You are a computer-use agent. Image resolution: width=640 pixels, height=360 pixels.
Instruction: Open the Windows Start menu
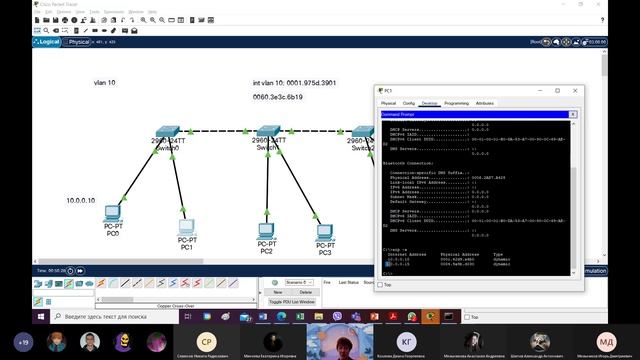tap(41, 317)
